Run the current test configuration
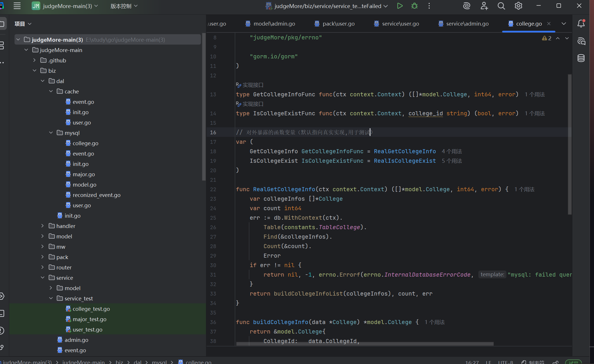Image resolution: width=594 pixels, height=364 pixels. 400,6
